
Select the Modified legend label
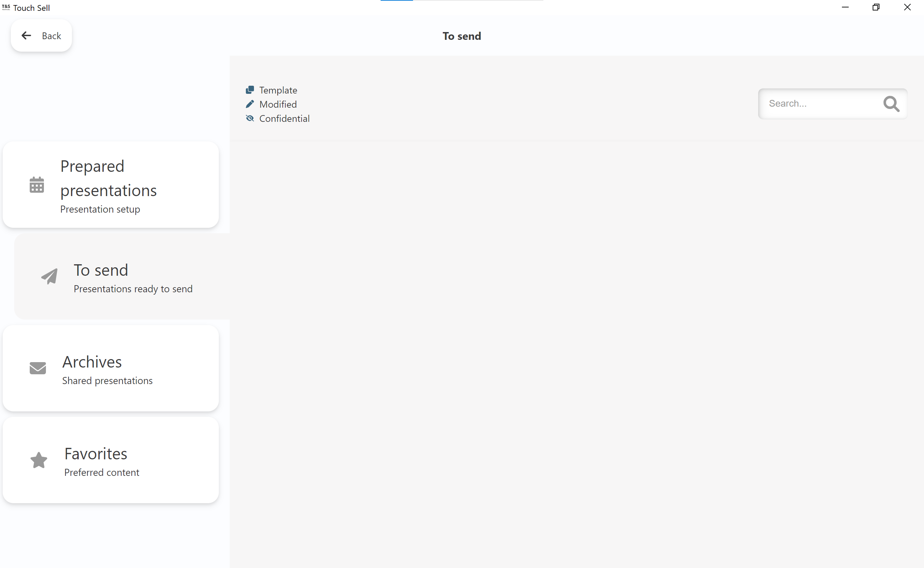point(278,104)
